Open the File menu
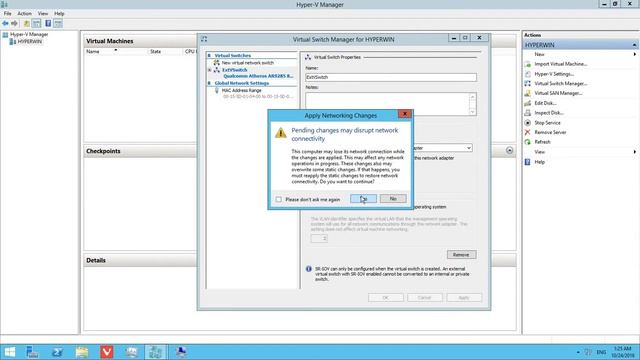Viewport: 640px width, 360px height. pos(7,13)
